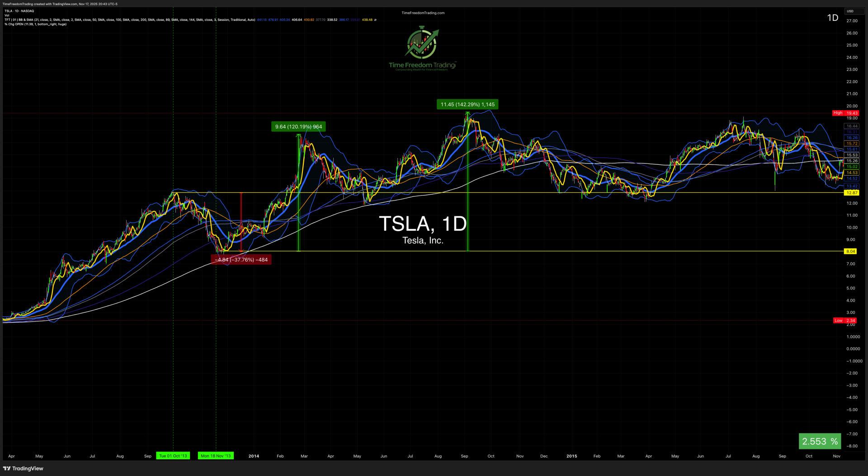Click the red -4.84 (-37.76%) measurement label
Image resolution: width=868 pixels, height=476 pixels.
pos(241,260)
